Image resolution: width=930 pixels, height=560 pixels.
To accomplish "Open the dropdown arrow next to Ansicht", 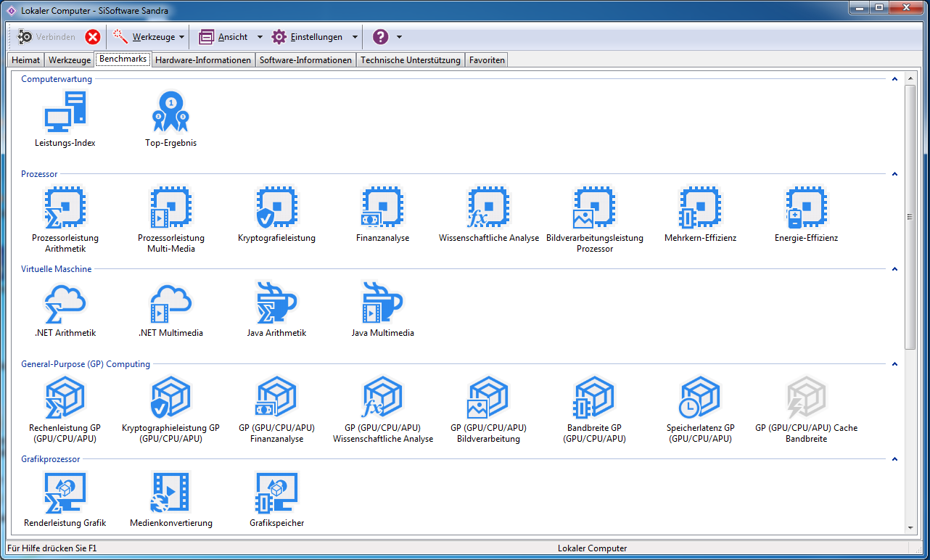I will (x=260, y=37).
